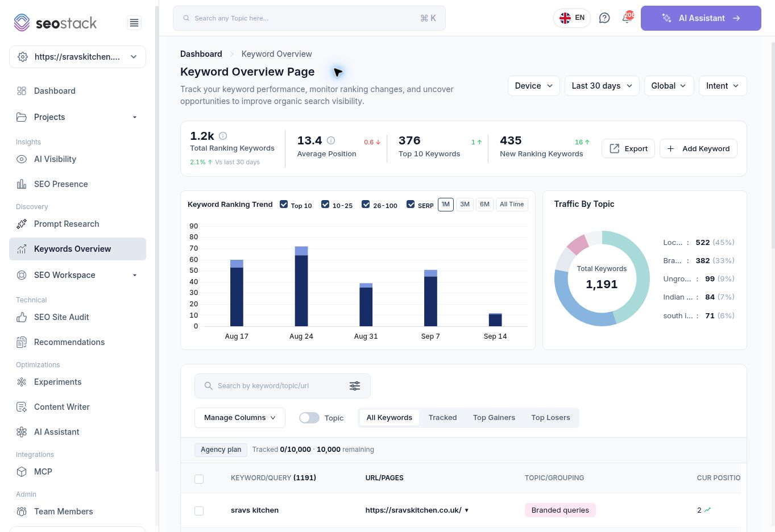The height and width of the screenshot is (532, 775).
Task: Click the Team Members icon
Action: (x=22, y=512)
